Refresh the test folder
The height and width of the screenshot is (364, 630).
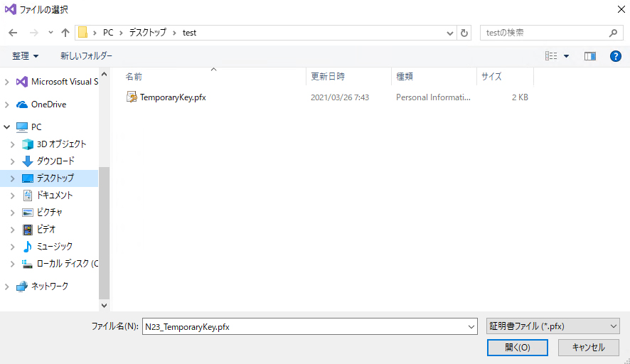pos(464,33)
